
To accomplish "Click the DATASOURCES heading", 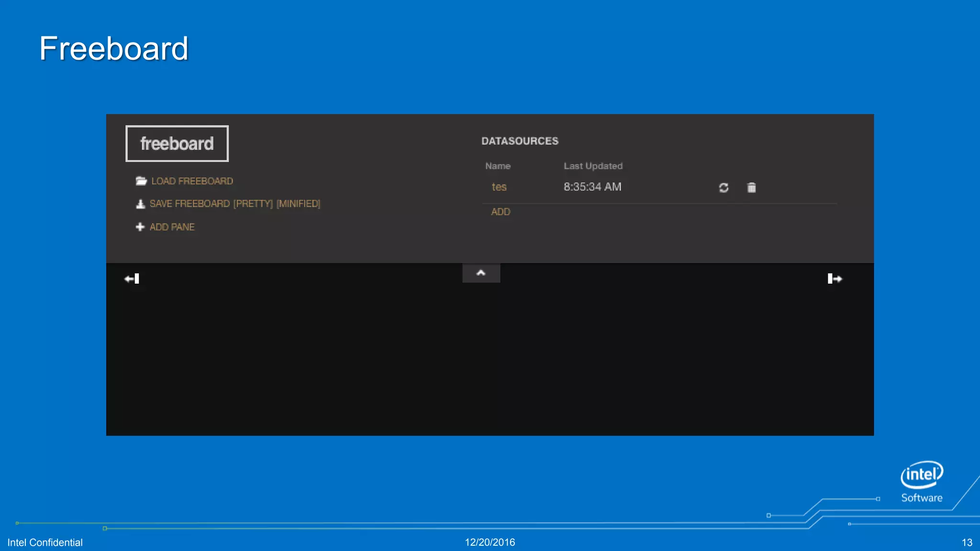I will pos(520,141).
